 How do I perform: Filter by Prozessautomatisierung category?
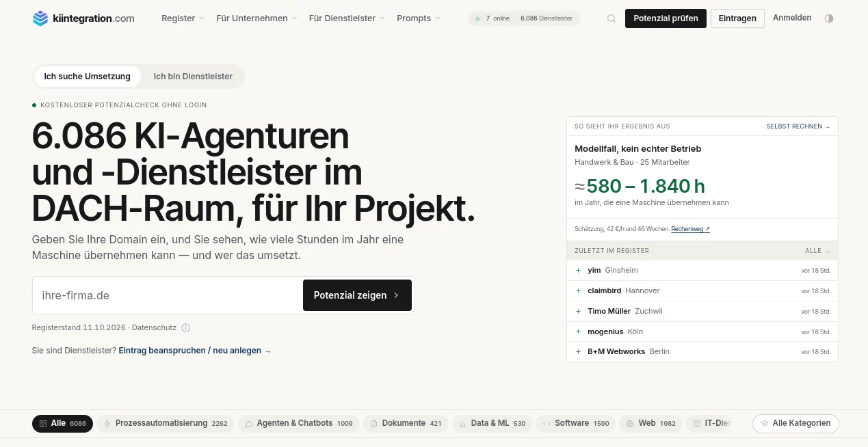click(x=166, y=423)
